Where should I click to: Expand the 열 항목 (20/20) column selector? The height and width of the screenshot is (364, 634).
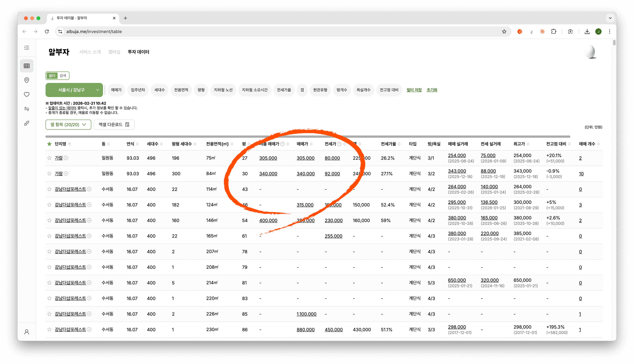click(x=68, y=125)
